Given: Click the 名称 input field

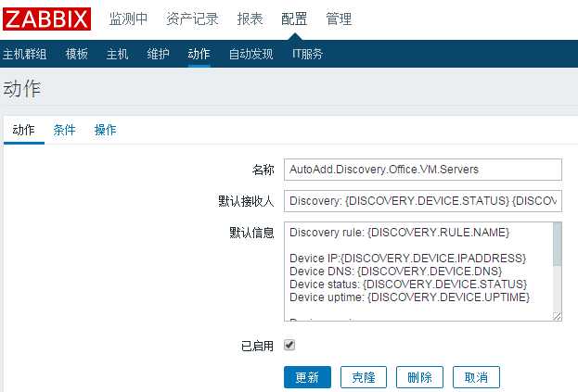Looking at the screenshot, I should [423, 170].
